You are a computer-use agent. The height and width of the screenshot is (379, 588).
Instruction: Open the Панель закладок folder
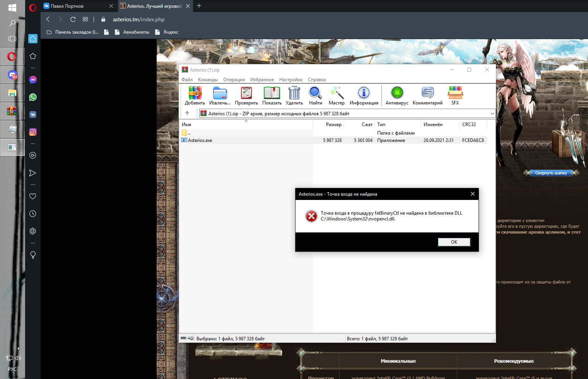(73, 32)
